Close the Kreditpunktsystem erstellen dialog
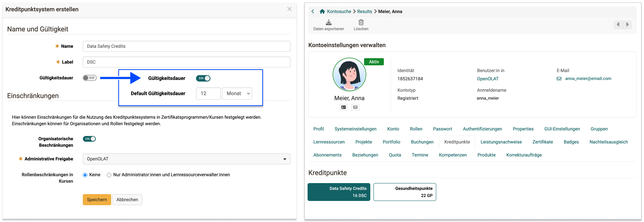Screen dimensions: 644x222 289,9
